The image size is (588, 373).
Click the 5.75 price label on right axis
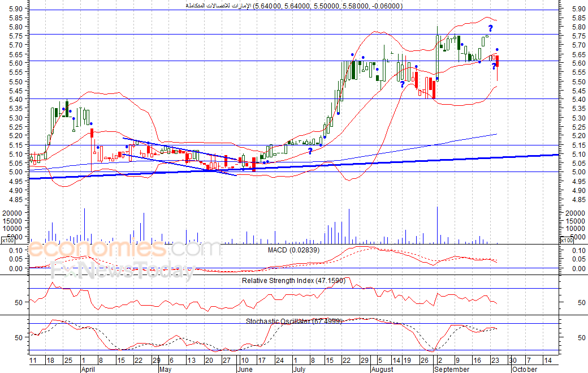579,36
